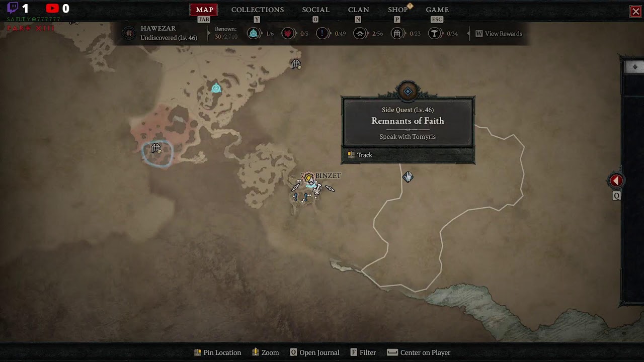Click the Side Quests exclamation icon in renown bar
Screen dimensions: 644x362
[323, 34]
